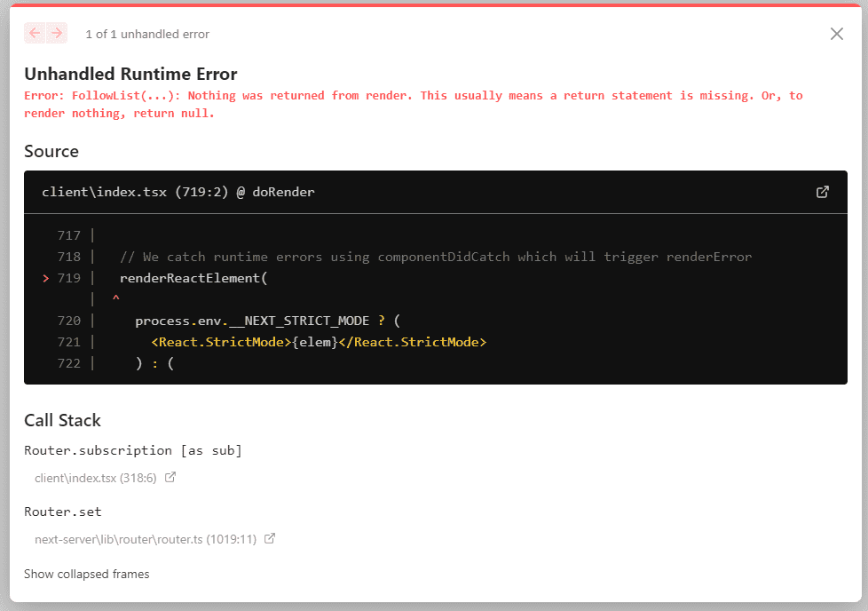Open external icon beside router.ts (1019:11)
The height and width of the screenshot is (611, 868).
pos(270,538)
